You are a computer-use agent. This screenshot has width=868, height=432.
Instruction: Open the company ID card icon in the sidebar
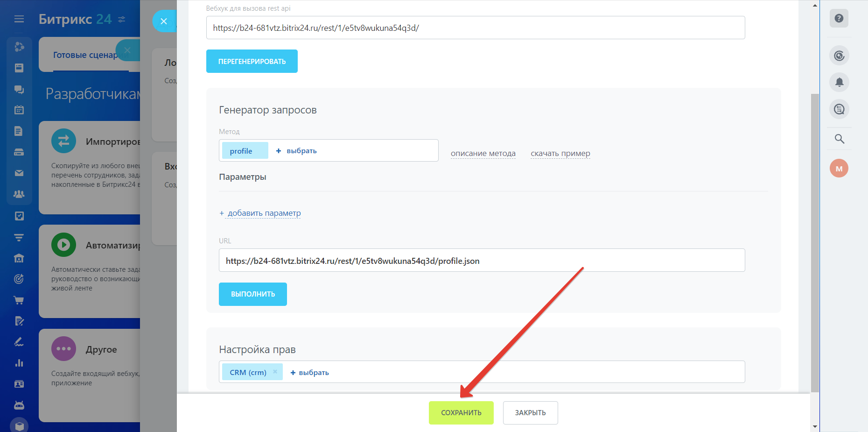pyautogui.click(x=19, y=384)
